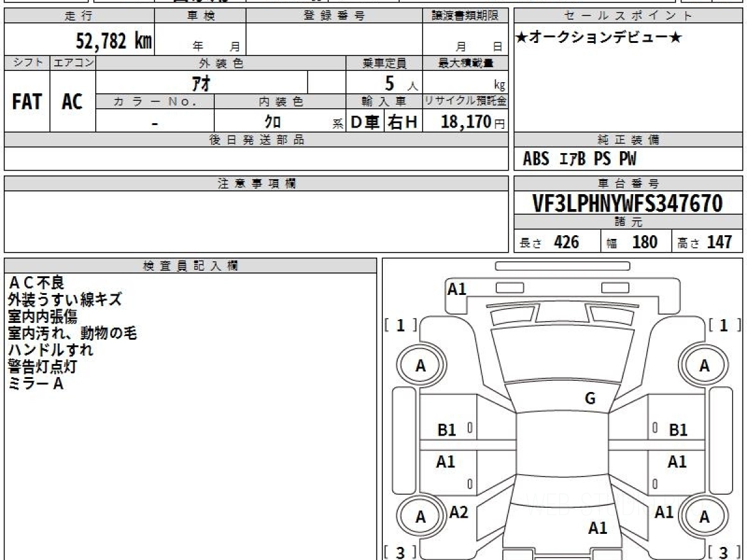Click the リサイクル預託金 header
Screen dimensions: 747x560
465,101
